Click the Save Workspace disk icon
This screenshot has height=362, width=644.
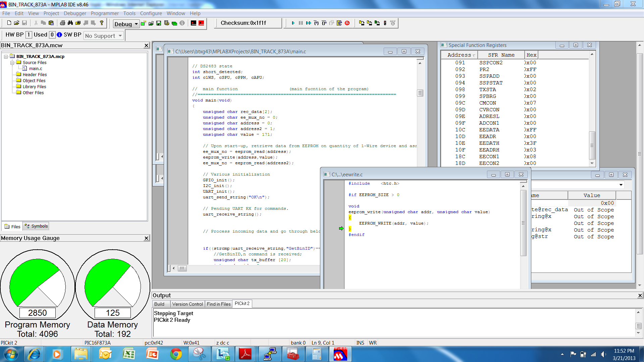(x=159, y=23)
